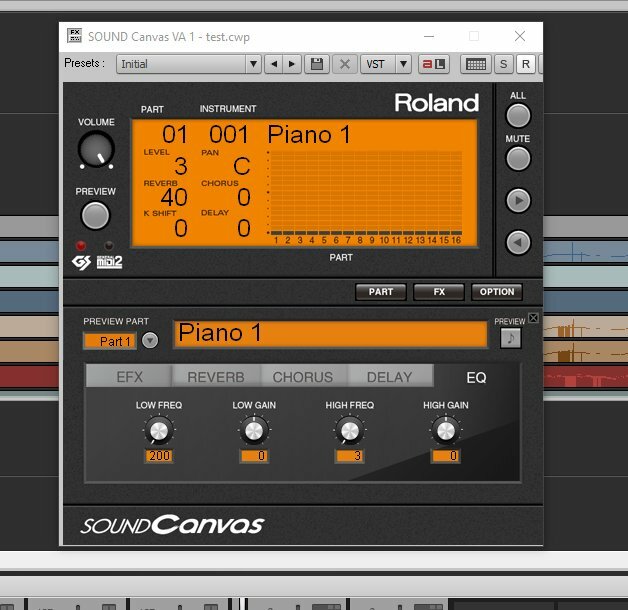The width and height of the screenshot is (628, 610).
Task: Minimize the SOUND Canvas VA window
Action: (429, 36)
